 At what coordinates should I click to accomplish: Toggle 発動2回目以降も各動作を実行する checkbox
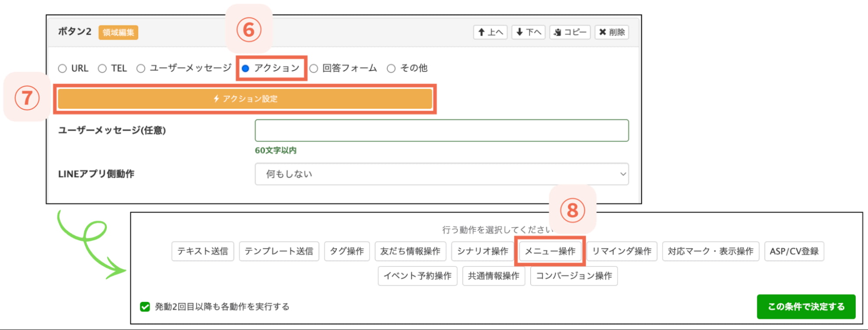pos(145,307)
